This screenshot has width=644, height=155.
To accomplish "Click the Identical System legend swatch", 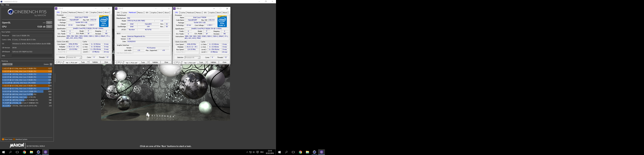I will click(14, 139).
